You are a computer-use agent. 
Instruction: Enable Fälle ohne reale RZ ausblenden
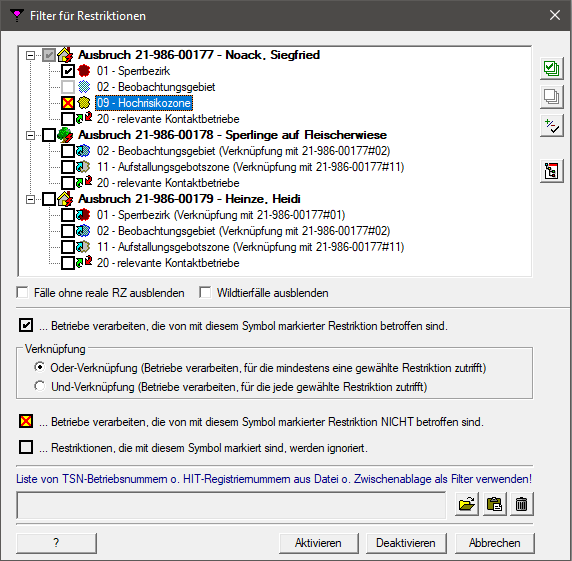[23, 293]
